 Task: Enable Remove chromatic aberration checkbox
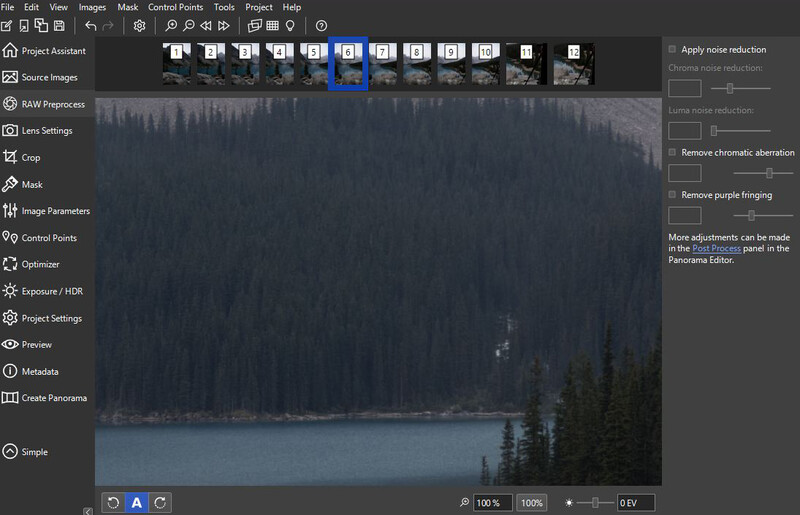click(672, 153)
